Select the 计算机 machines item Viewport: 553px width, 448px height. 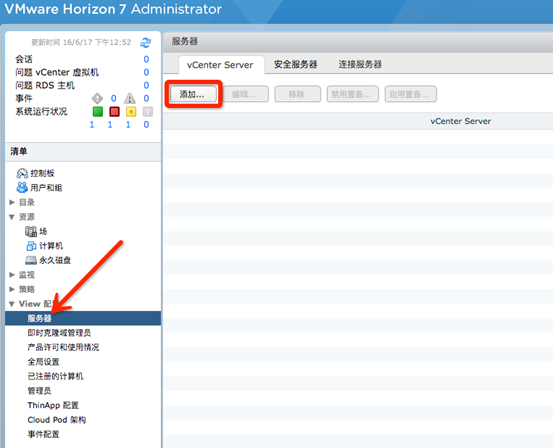tap(44, 246)
